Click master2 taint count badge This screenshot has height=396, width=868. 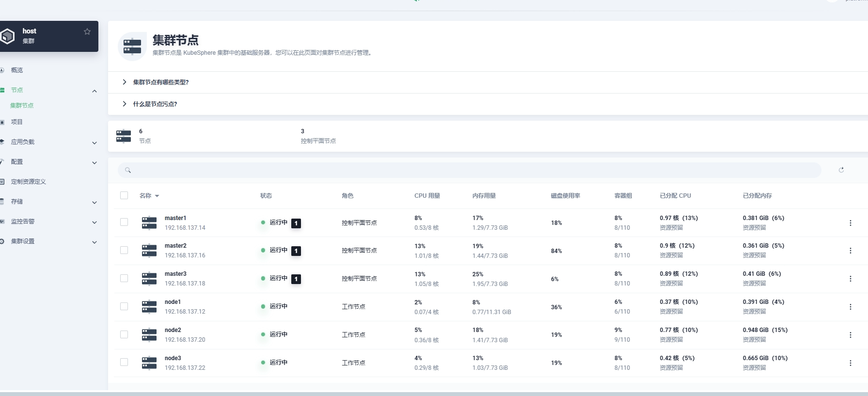[296, 251]
